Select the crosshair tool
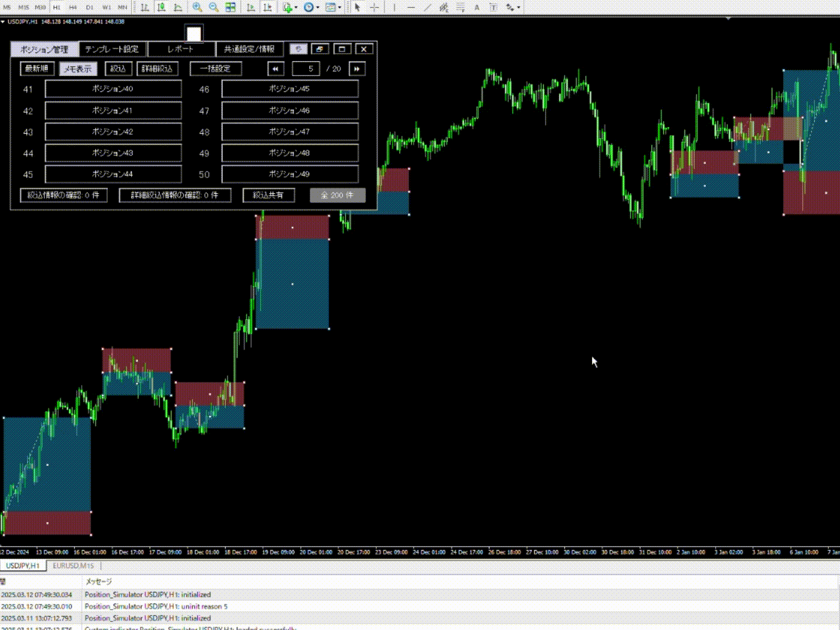Image resolution: width=840 pixels, height=630 pixels. click(x=374, y=7)
